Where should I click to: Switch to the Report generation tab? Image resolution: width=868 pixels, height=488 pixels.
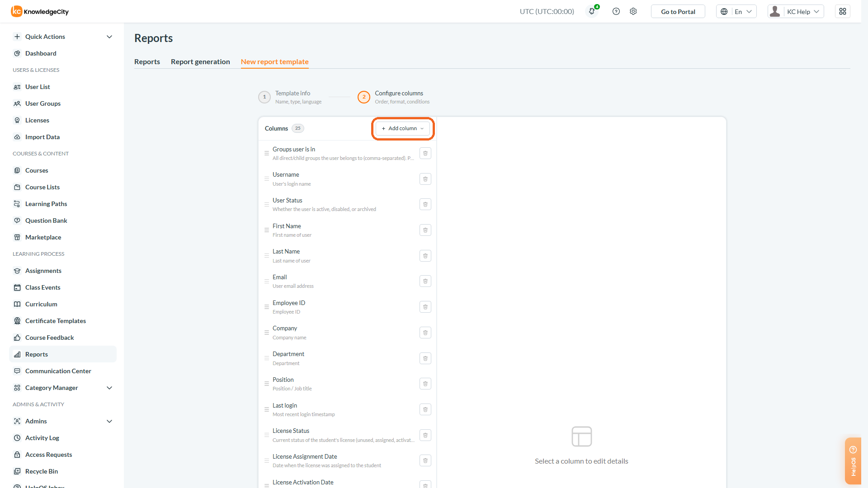click(200, 61)
